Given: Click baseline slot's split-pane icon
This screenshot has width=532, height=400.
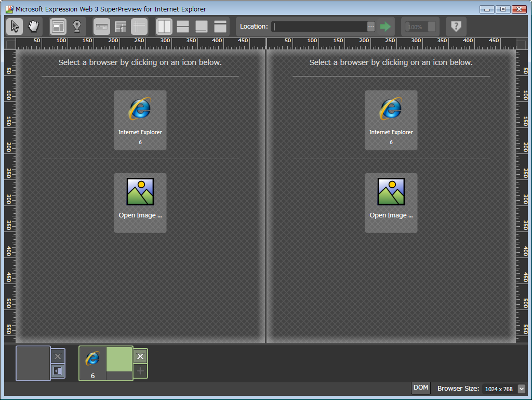Looking at the screenshot, I should click(58, 371).
